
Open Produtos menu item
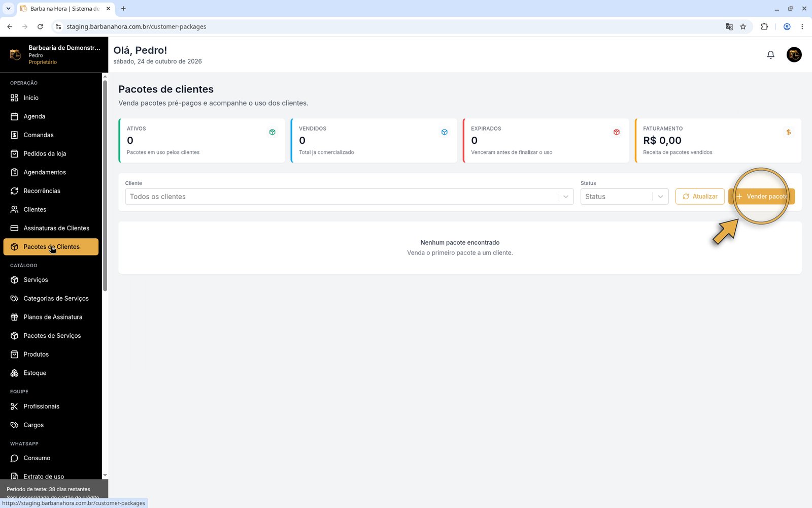(x=51, y=354)
